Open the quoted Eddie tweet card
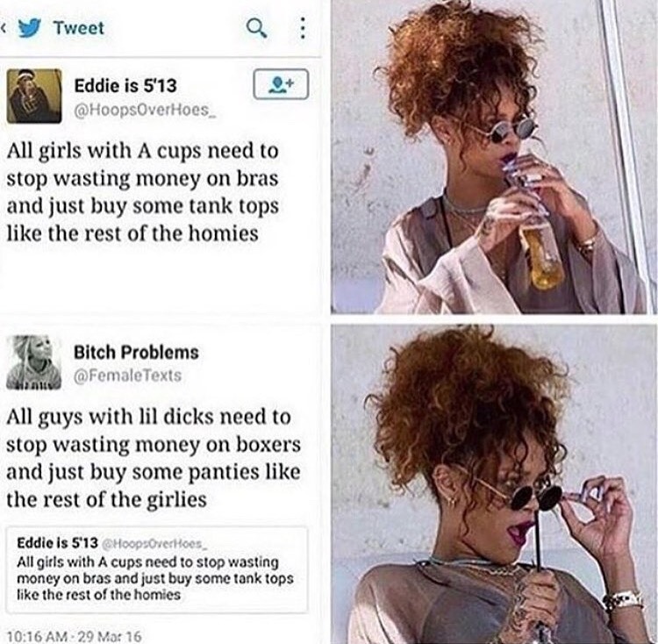658x644 pixels. (156, 569)
